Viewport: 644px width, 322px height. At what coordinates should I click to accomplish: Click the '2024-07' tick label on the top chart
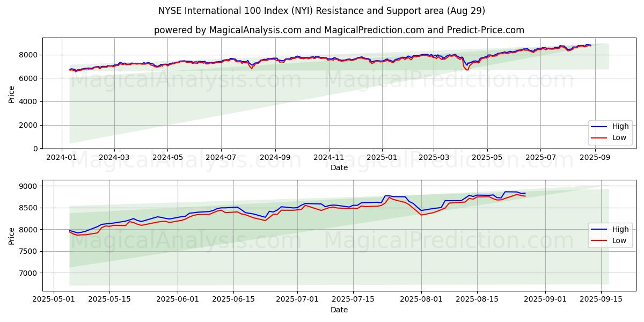[221, 158]
